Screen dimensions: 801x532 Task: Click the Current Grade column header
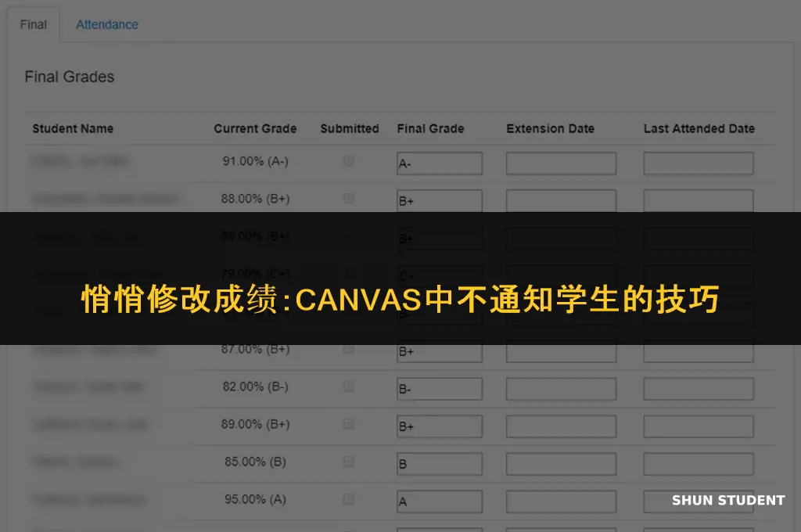255,128
